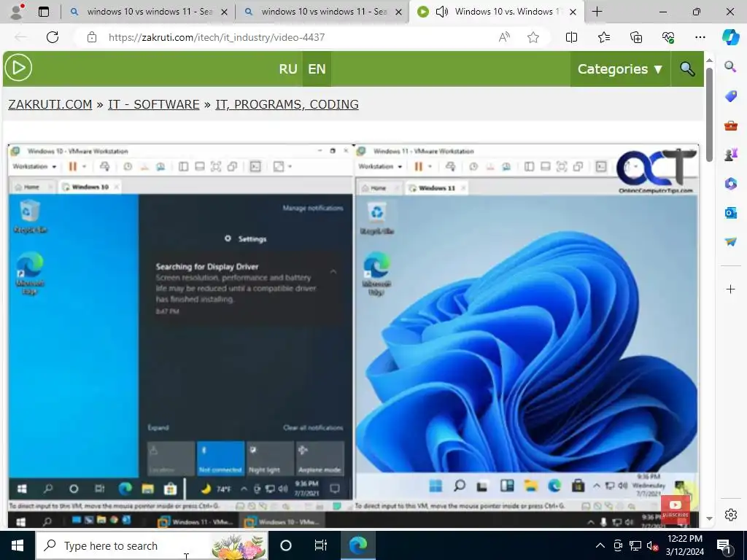The image size is (747, 560).
Task: Play the Windows 10 vs 11 video
Action: point(354,335)
